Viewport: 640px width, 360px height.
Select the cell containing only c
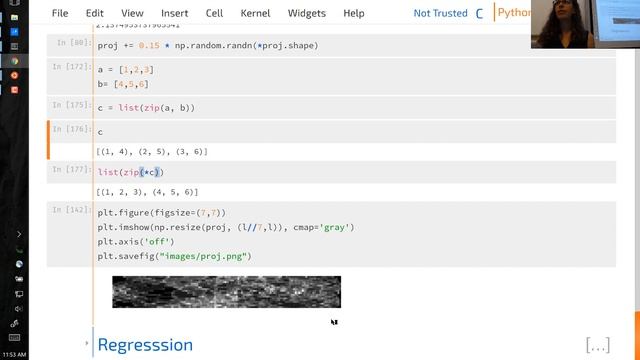[x=331, y=132]
